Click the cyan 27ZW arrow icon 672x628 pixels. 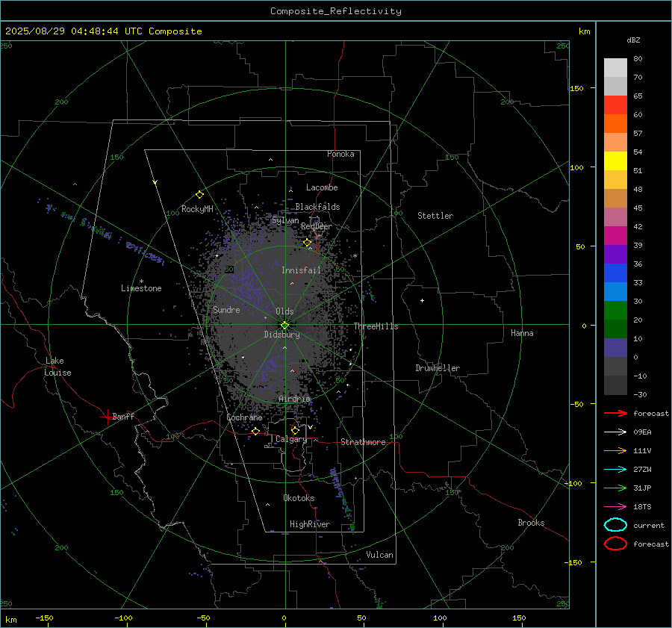coord(615,470)
